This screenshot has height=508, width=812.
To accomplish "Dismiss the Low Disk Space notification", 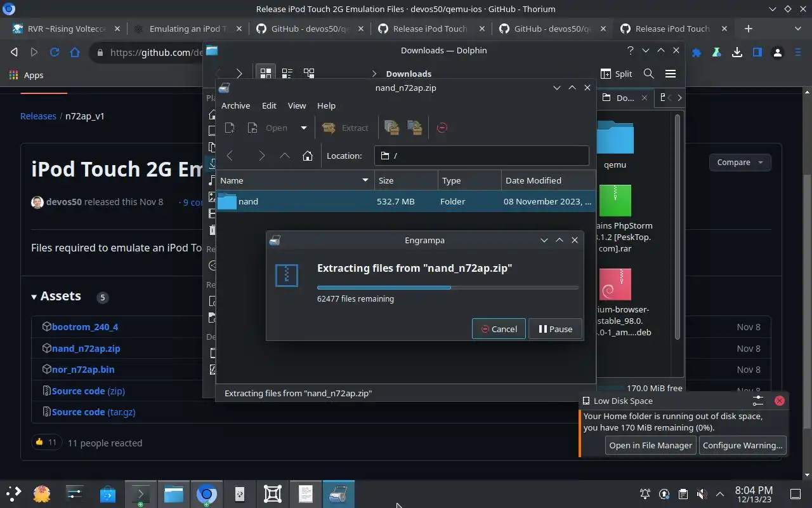I will 780,401.
